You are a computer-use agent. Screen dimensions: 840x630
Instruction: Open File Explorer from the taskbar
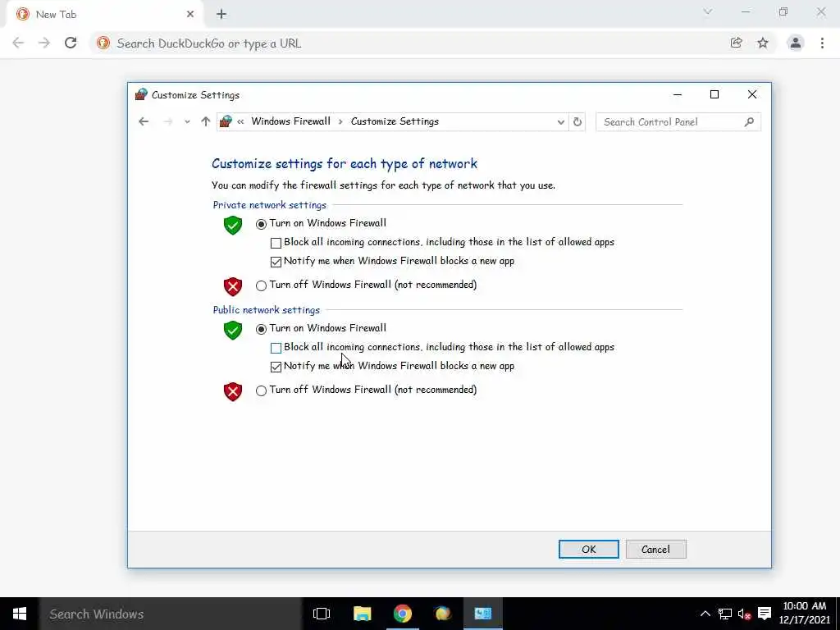362,614
